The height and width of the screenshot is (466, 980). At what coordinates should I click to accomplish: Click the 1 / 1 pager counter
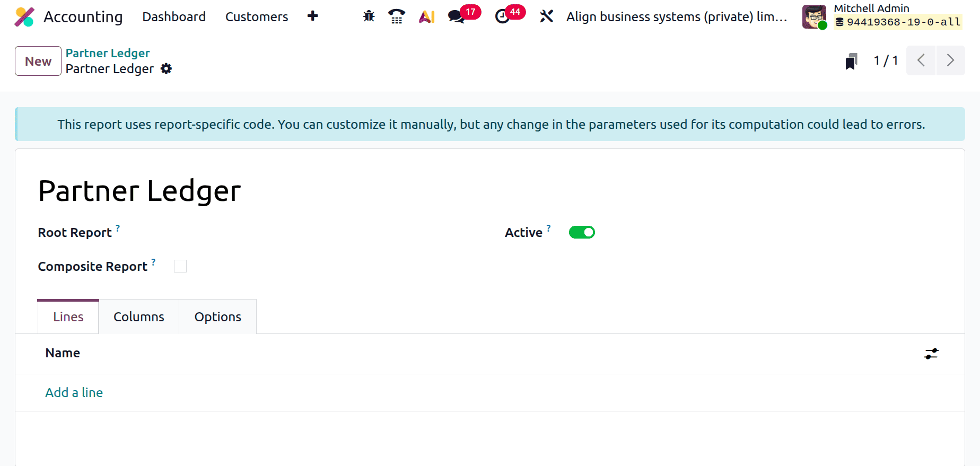pos(886,60)
